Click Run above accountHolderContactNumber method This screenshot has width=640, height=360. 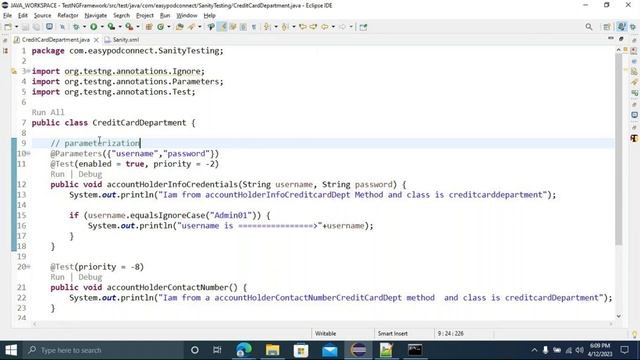pyautogui.click(x=58, y=277)
